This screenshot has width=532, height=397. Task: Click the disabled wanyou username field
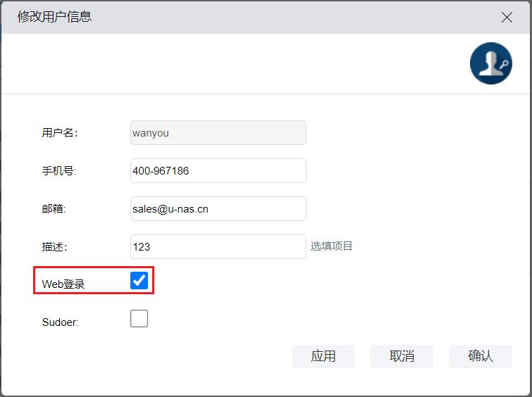[x=218, y=132]
